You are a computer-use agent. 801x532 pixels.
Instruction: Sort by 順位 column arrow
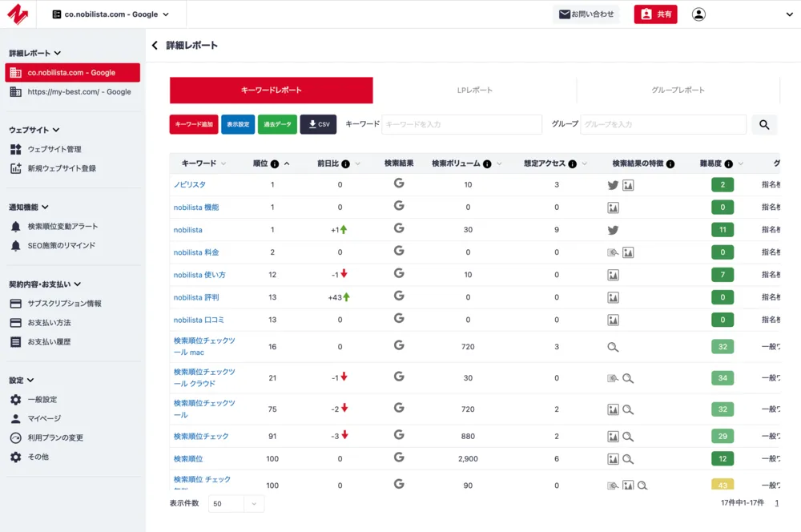point(287,164)
